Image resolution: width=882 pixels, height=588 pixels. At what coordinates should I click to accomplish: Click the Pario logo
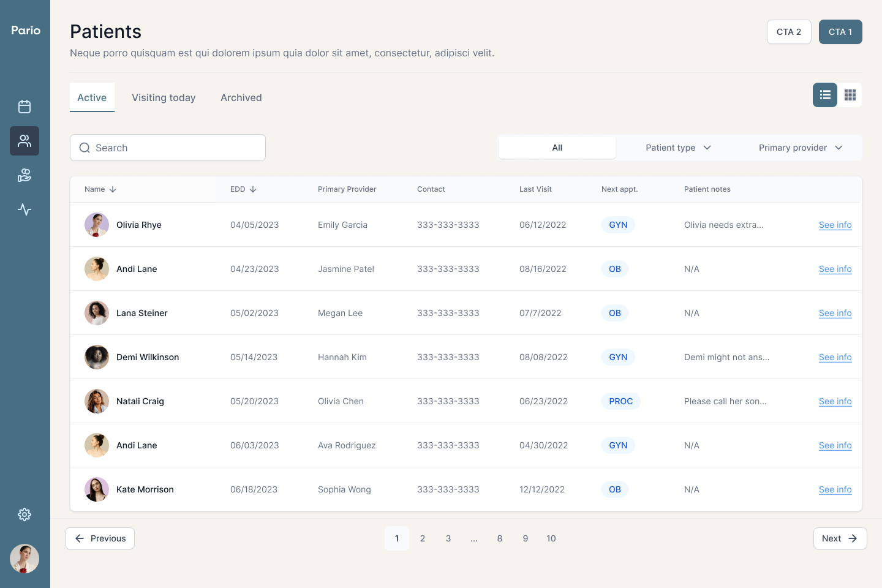(26, 31)
